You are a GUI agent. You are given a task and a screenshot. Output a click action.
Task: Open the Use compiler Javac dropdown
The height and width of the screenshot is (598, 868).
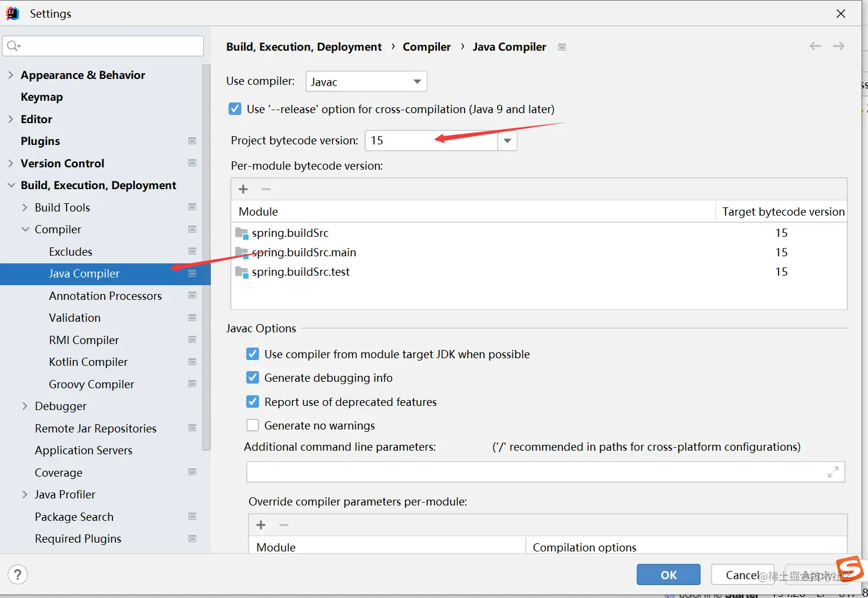(366, 82)
